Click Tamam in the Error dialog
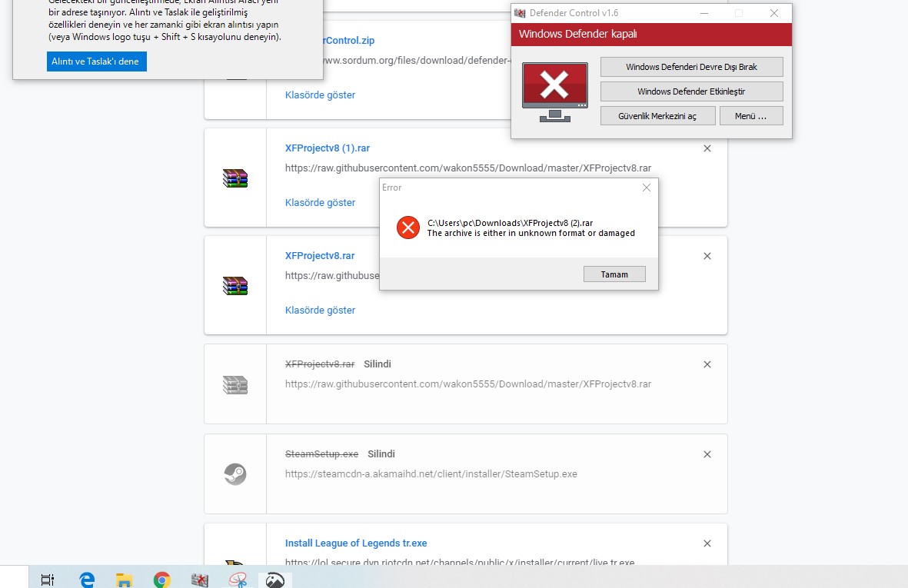Screen dimensions: 908x588 tap(614, 274)
